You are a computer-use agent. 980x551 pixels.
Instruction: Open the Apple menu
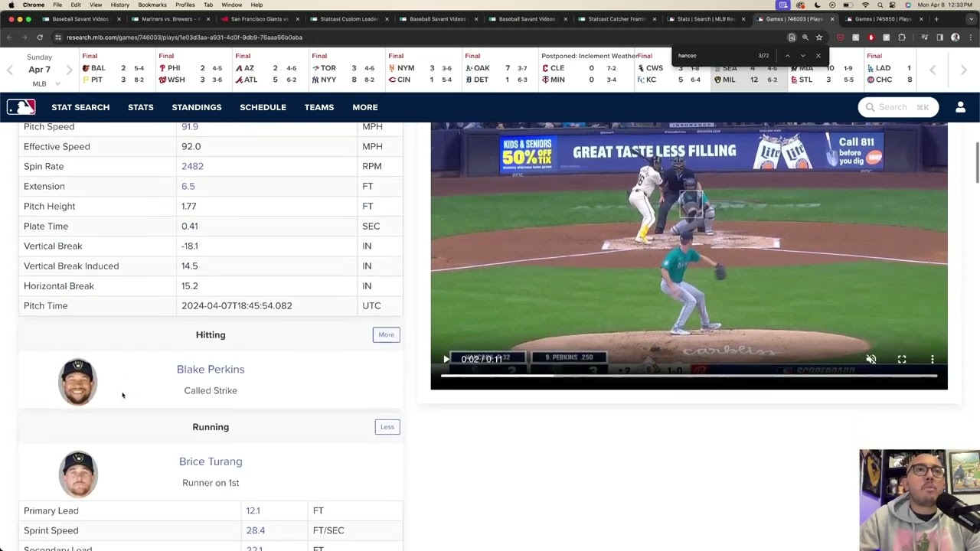(11, 5)
